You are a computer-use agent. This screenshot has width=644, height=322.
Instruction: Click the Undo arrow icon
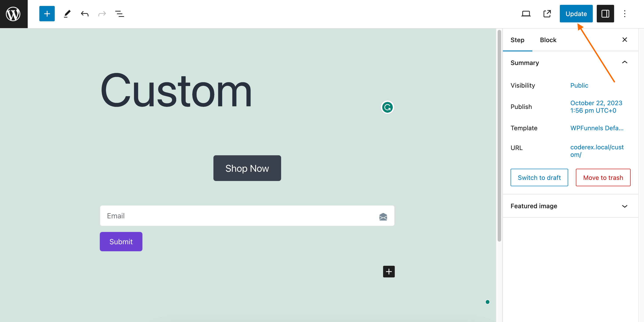tap(84, 14)
